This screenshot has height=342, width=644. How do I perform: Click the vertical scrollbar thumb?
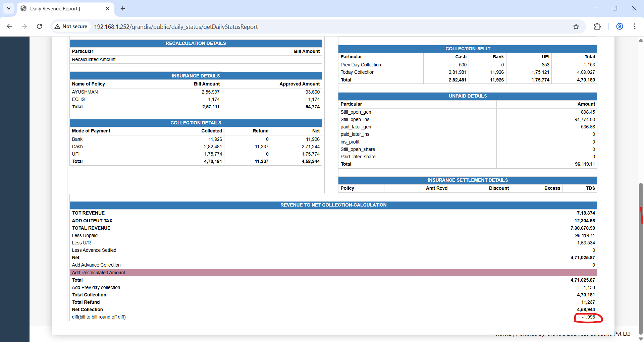coord(641,258)
